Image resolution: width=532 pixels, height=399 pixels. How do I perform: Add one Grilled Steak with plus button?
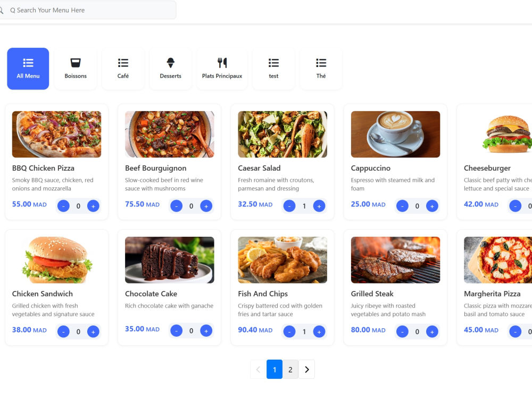[x=432, y=331]
